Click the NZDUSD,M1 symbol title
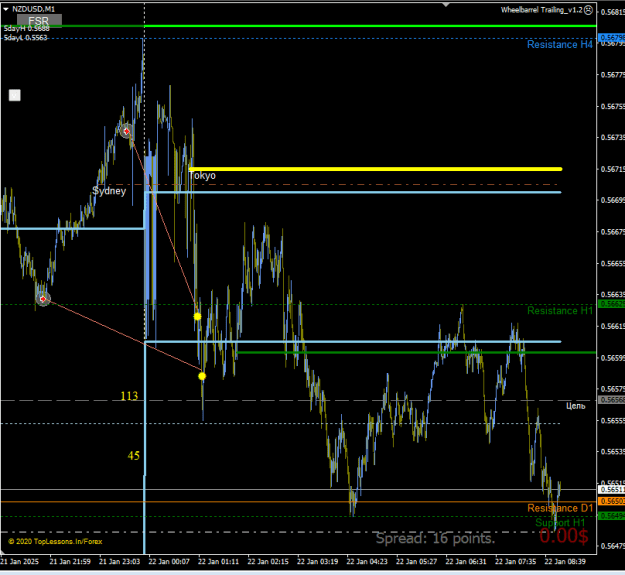The width and height of the screenshot is (625, 575). point(33,9)
